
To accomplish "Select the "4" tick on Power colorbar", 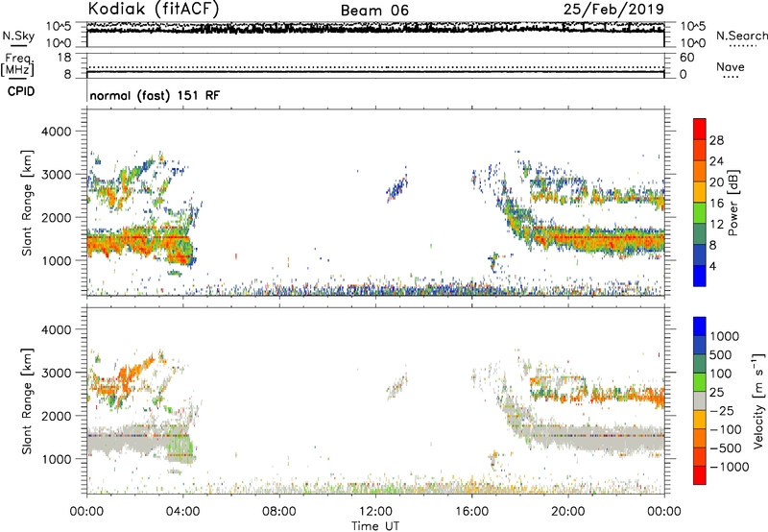I will (x=713, y=267).
